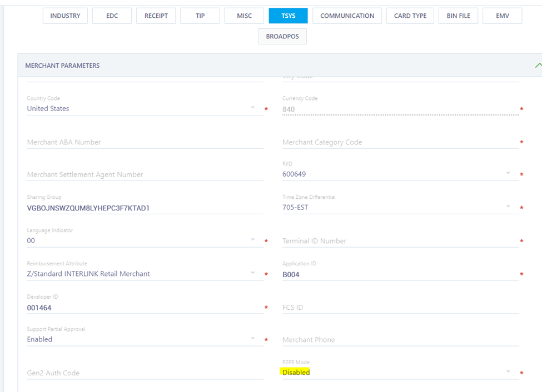Select the RECEIPT tab
This screenshot has height=392, width=542.
click(x=156, y=16)
